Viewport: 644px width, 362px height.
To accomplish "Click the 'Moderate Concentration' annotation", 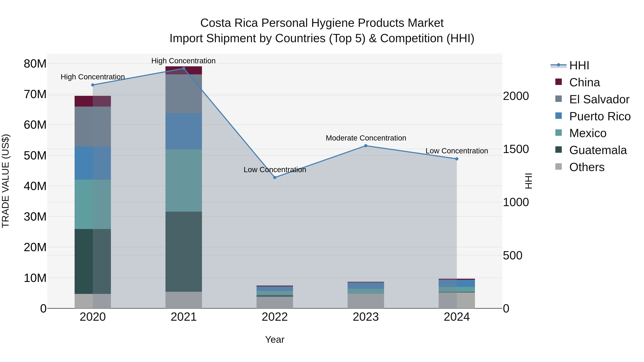I will 366,138.
